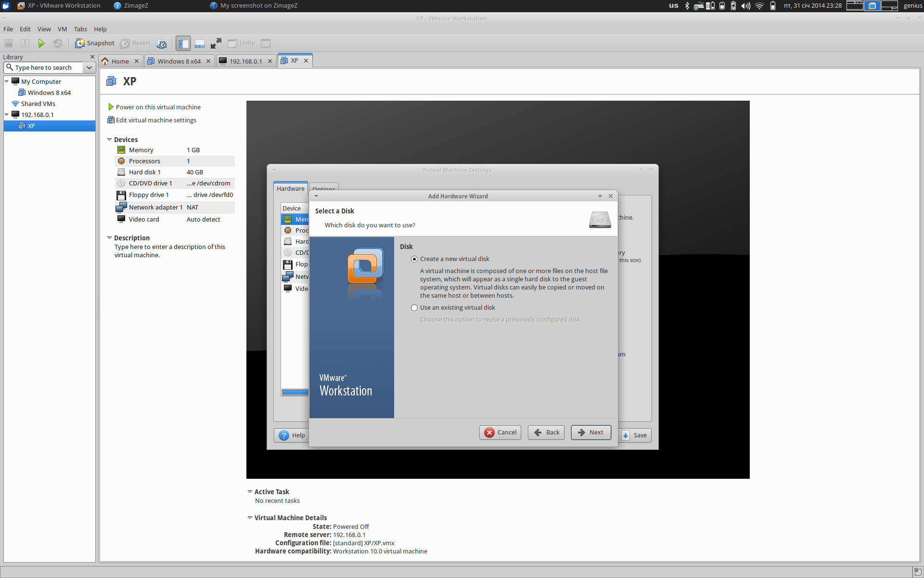Cancel the Add Hardware Wizard
Viewport: 924px width, 578px height.
500,433
